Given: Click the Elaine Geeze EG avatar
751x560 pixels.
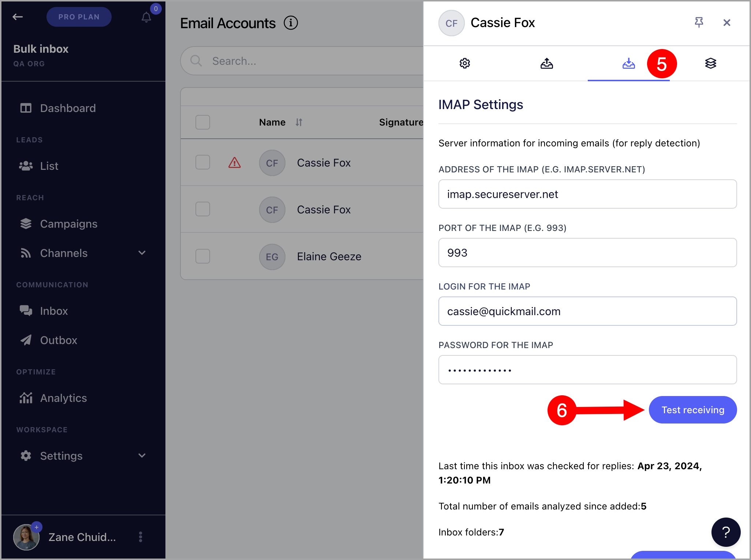Looking at the screenshot, I should coord(272,257).
